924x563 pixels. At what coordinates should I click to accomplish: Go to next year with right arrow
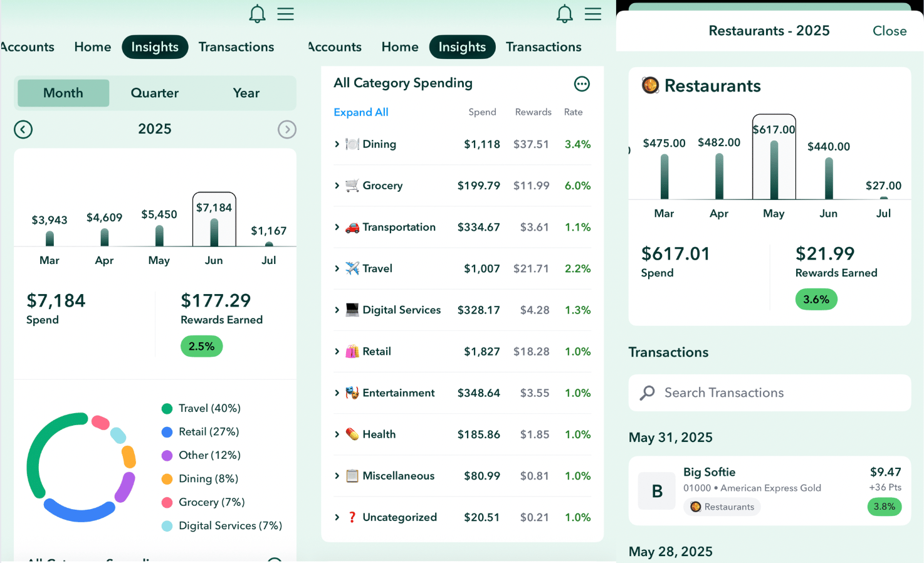(x=287, y=129)
